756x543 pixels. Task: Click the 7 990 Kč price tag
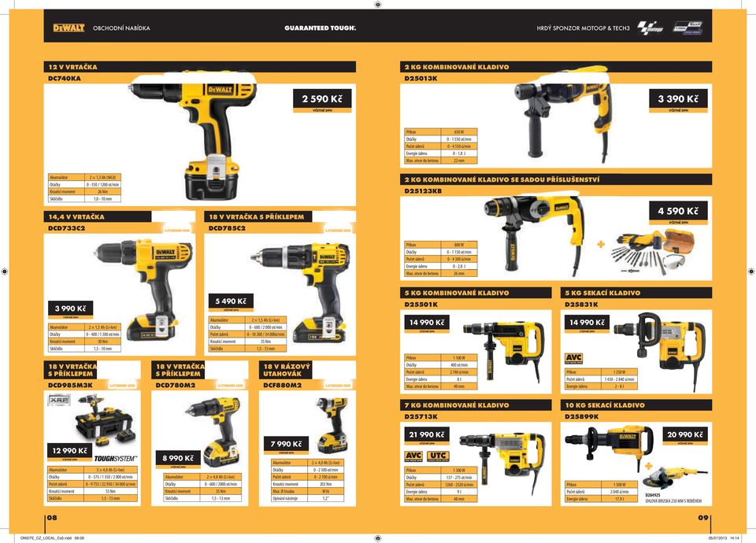coord(285,445)
